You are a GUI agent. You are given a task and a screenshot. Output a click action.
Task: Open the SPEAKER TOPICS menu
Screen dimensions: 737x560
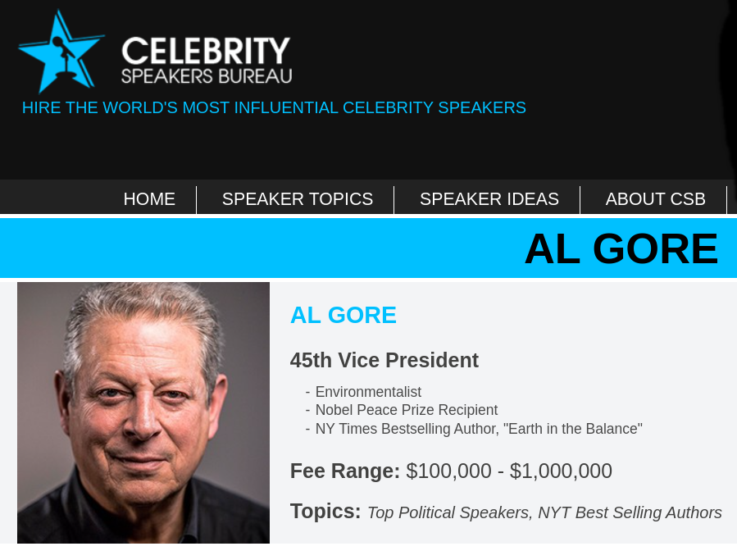(298, 199)
